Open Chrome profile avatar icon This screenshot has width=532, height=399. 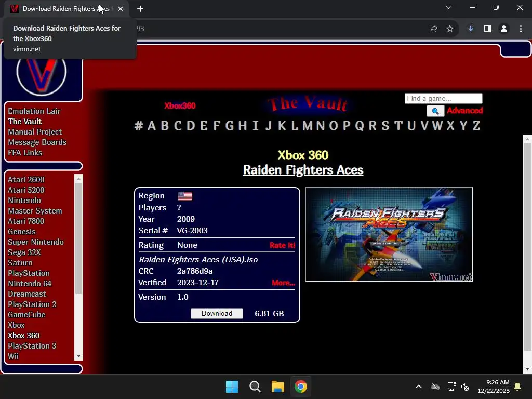504,29
